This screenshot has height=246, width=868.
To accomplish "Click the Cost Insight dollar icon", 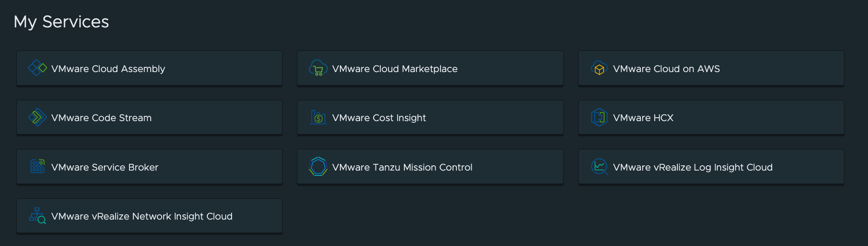I will click(x=318, y=118).
